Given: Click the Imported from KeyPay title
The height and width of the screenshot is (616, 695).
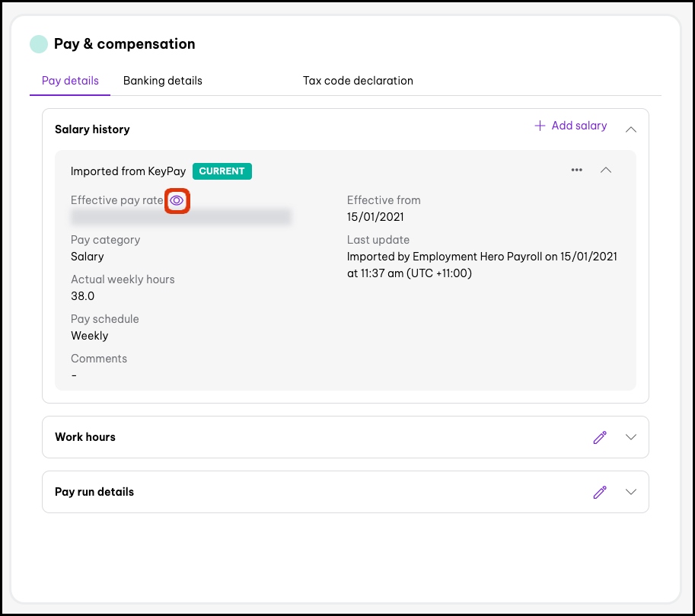Looking at the screenshot, I should pos(128,171).
